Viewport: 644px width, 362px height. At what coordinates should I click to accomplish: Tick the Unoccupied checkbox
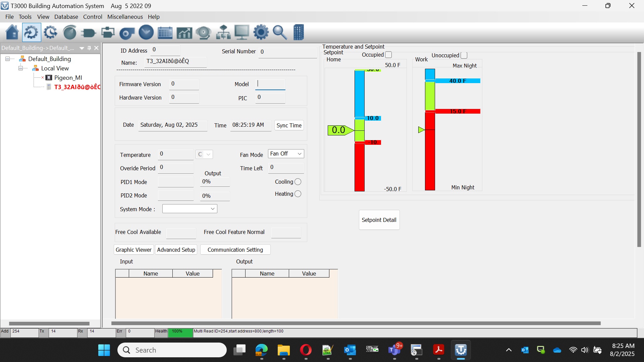464,55
